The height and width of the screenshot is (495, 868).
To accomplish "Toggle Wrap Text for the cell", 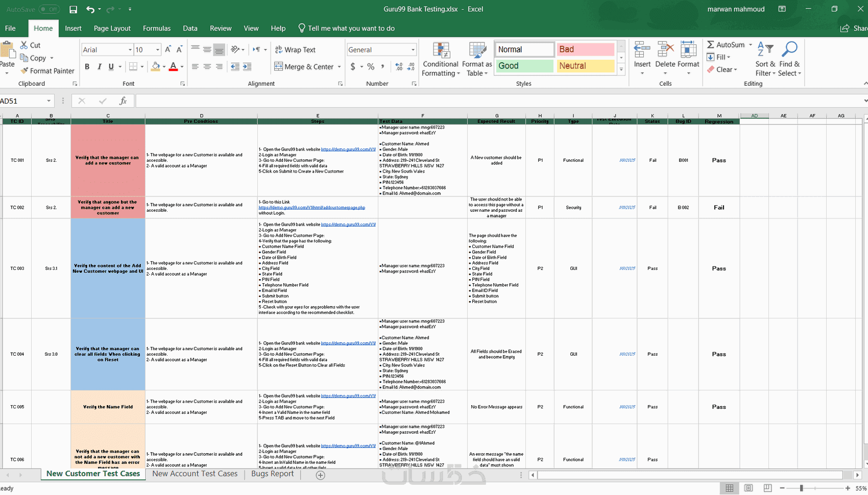I will click(x=295, y=49).
